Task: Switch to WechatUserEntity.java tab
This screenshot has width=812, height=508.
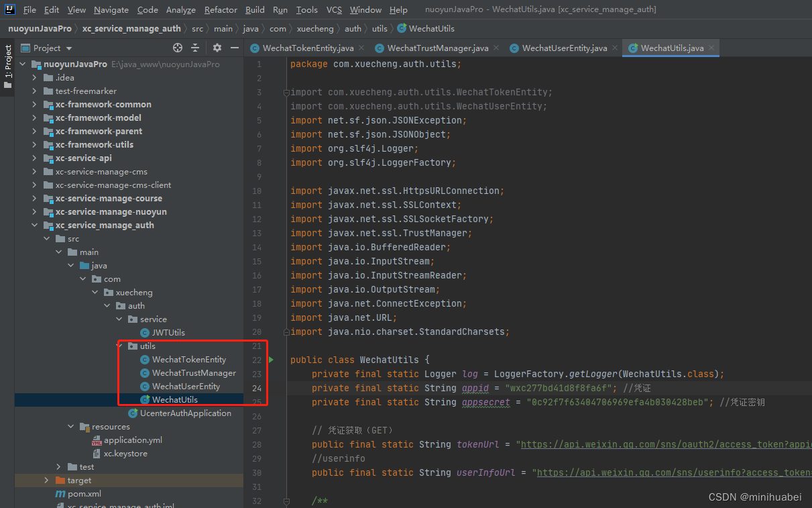Action: (x=565, y=48)
